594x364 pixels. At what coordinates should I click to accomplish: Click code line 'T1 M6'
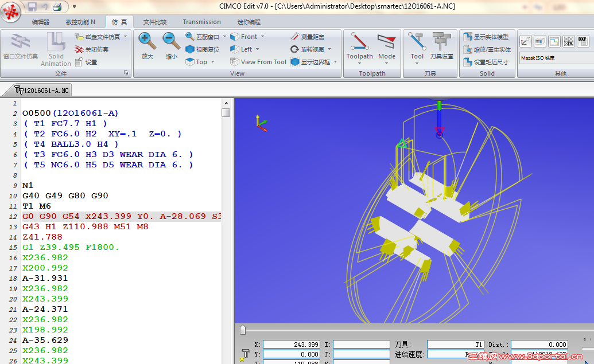(x=36, y=206)
